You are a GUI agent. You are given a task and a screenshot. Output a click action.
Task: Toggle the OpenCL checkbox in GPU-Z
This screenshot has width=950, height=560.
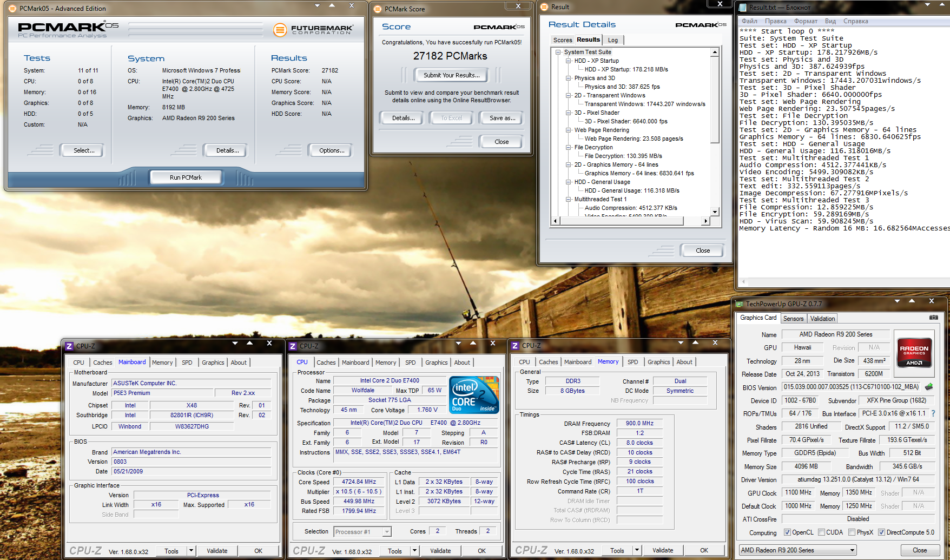tap(787, 532)
